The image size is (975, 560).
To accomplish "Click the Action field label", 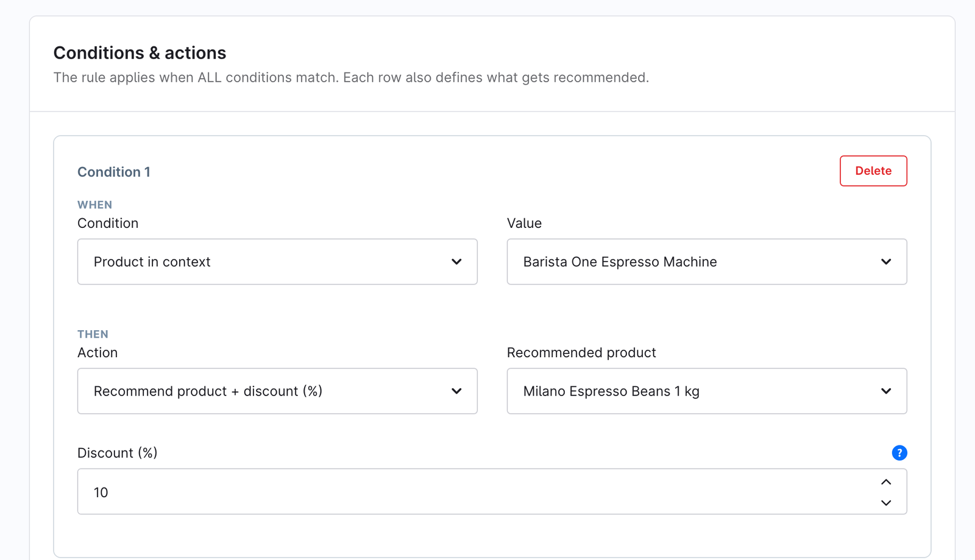I will [97, 353].
